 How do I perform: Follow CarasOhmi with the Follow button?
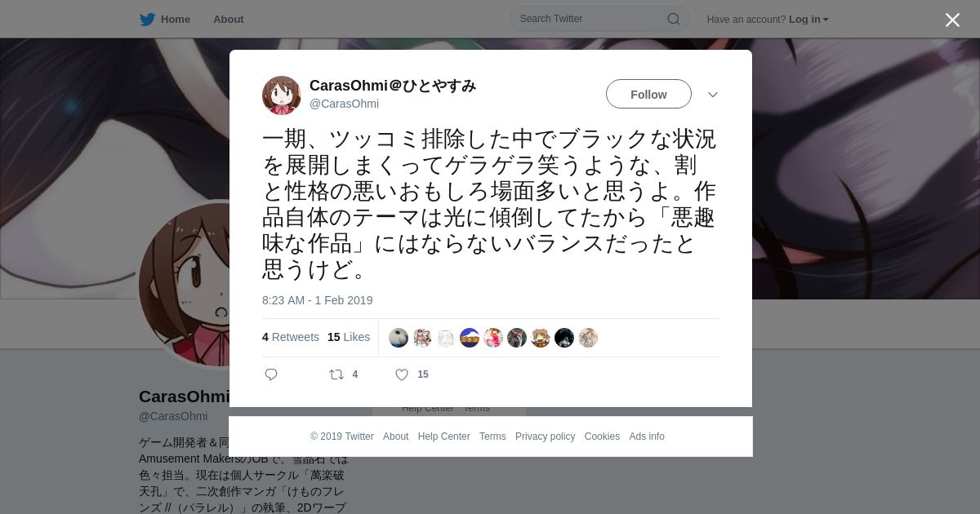(648, 94)
